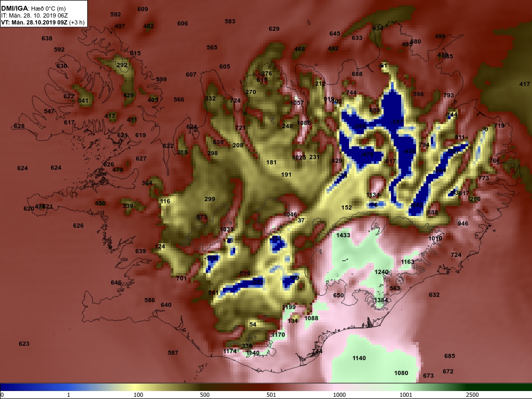Click the map value '793'
This screenshot has width=532, height=399.
pyautogui.click(x=448, y=96)
